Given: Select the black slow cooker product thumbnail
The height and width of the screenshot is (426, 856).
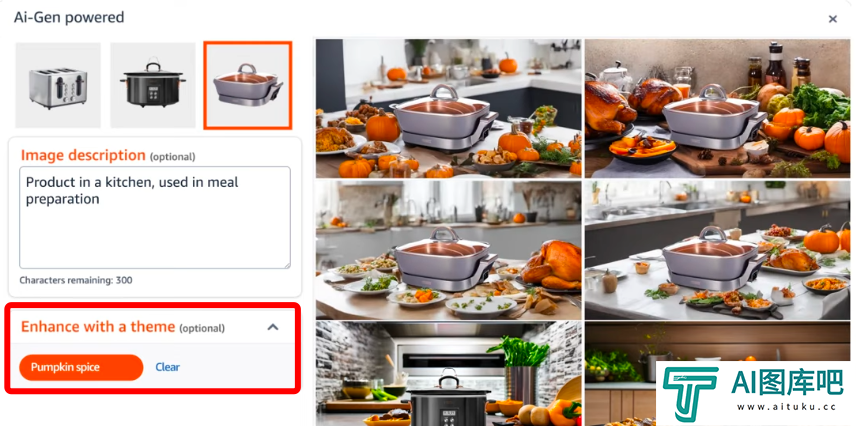Looking at the screenshot, I should (153, 85).
